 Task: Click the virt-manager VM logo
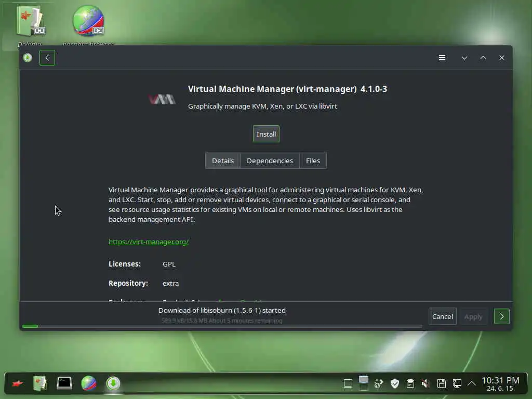click(162, 99)
